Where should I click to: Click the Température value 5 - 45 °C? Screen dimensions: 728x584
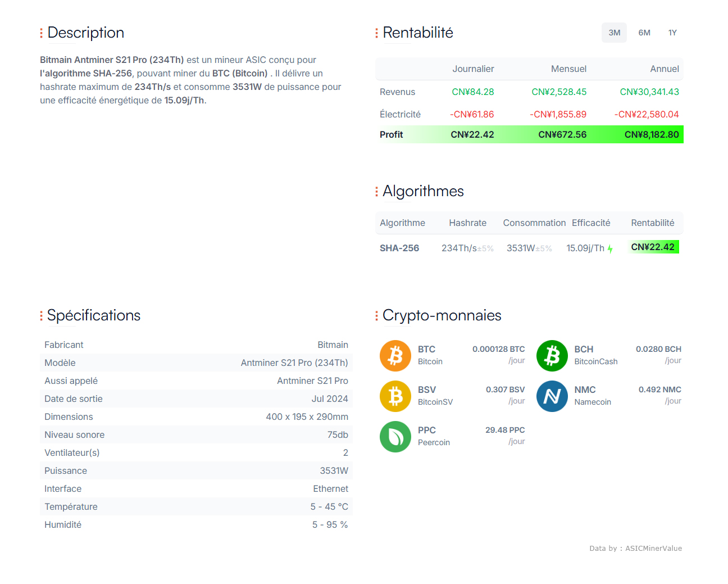[329, 506]
